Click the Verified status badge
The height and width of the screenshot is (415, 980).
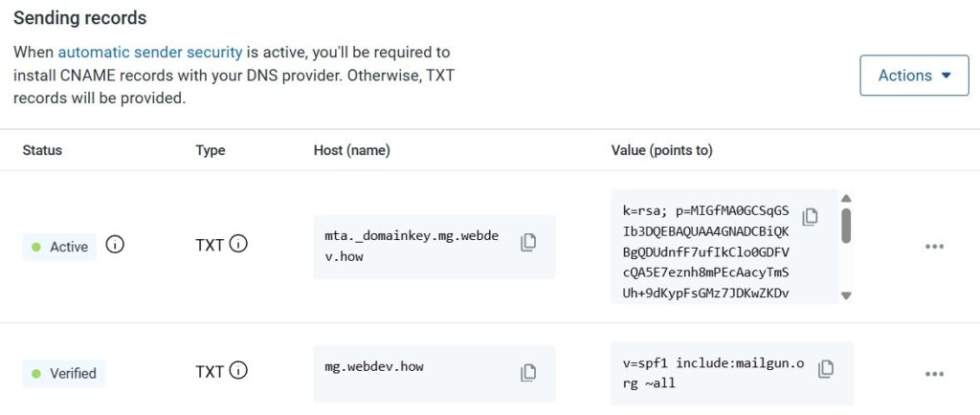pos(64,373)
